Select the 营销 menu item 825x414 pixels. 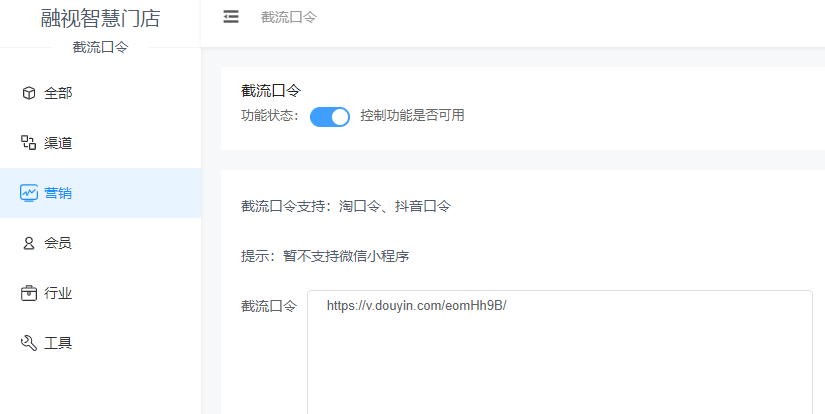click(100, 193)
